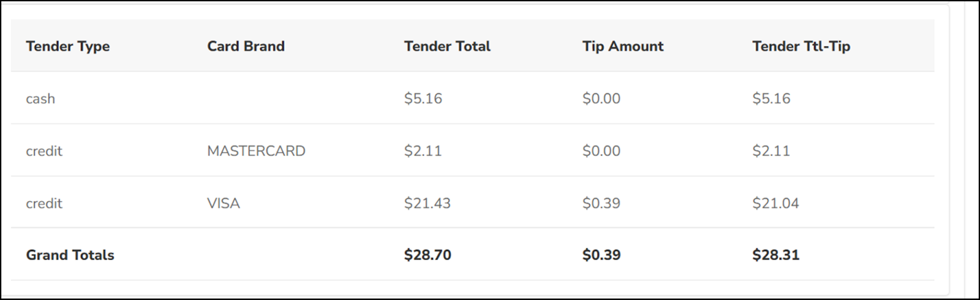Click the Tender Type column header

pos(67,47)
